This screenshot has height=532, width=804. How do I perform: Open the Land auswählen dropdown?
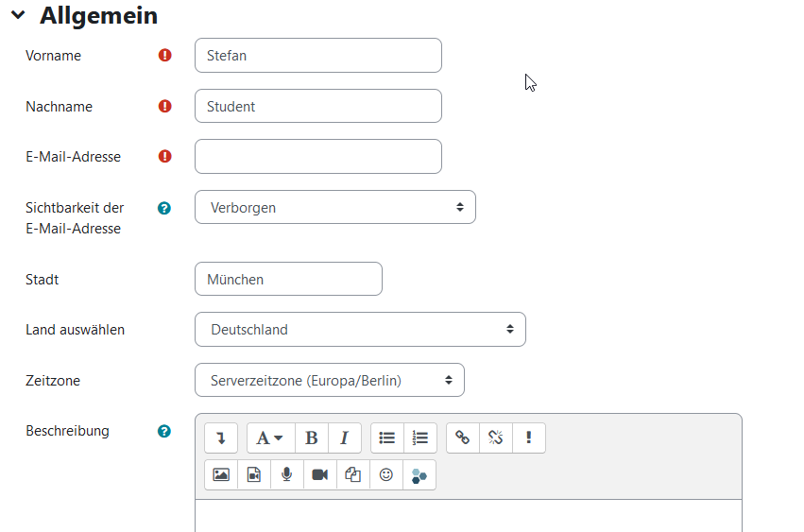(x=360, y=330)
